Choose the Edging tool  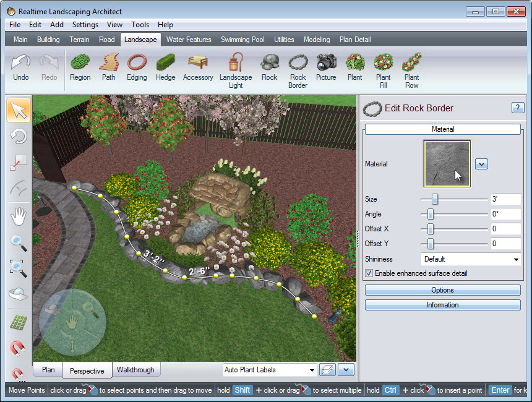[137, 67]
